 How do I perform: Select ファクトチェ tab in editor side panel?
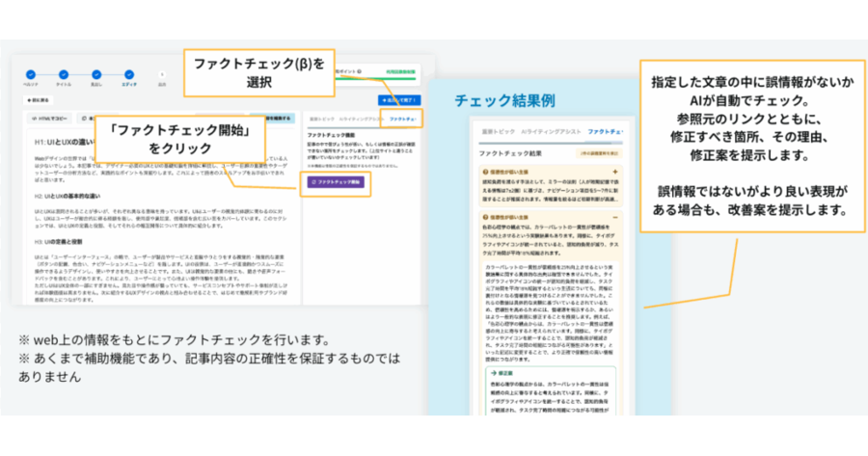click(402, 119)
